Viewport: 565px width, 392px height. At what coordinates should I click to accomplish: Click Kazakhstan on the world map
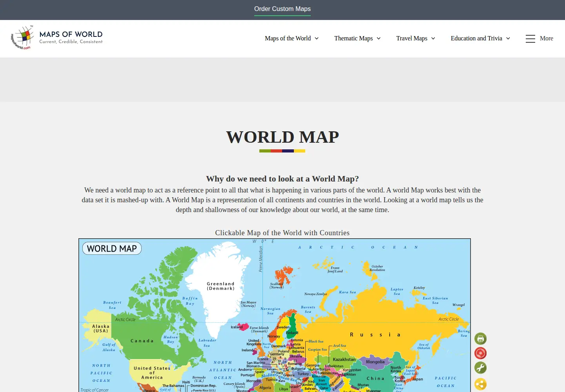tap(344, 359)
